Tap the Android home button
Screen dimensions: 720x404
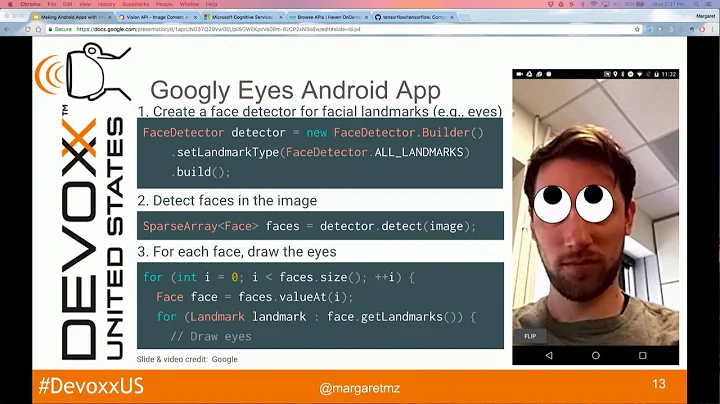(596, 355)
